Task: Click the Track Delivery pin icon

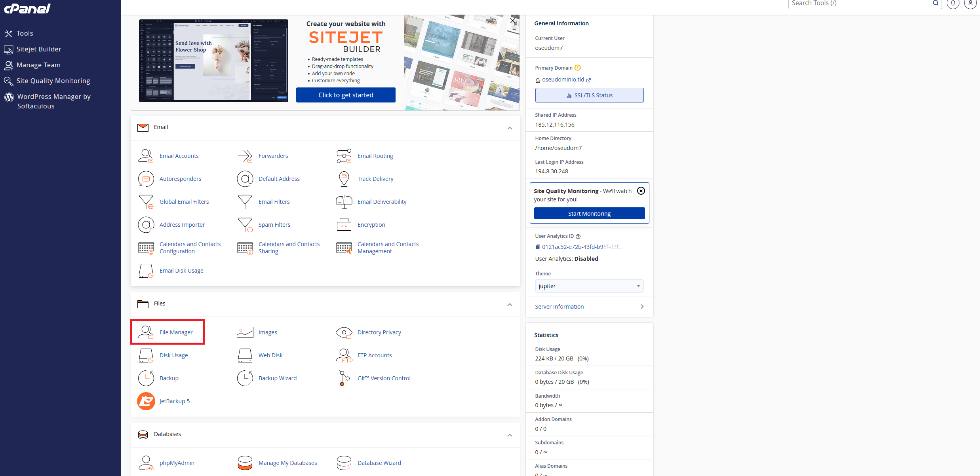Action: tap(344, 179)
